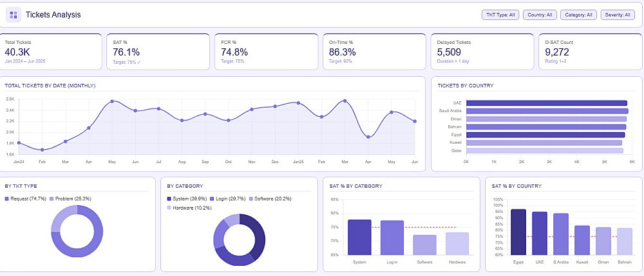This screenshot has height=276, width=644.
Task: Click the Egypt bar in SAT % by Country
Action: [x=518, y=232]
